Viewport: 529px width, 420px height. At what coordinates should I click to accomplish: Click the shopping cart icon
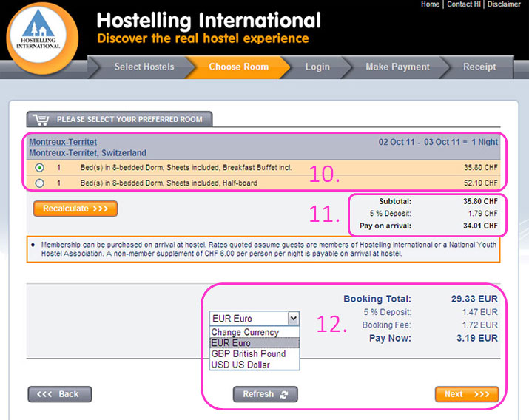[41, 120]
